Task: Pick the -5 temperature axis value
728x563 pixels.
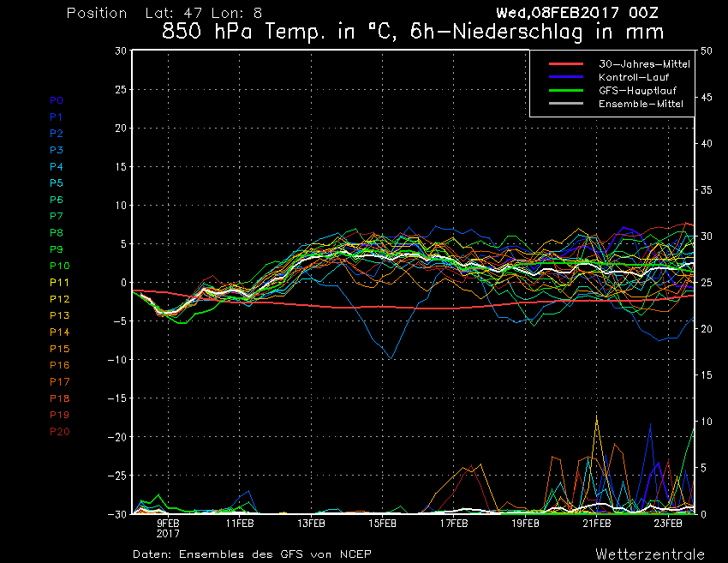Action: [120, 321]
